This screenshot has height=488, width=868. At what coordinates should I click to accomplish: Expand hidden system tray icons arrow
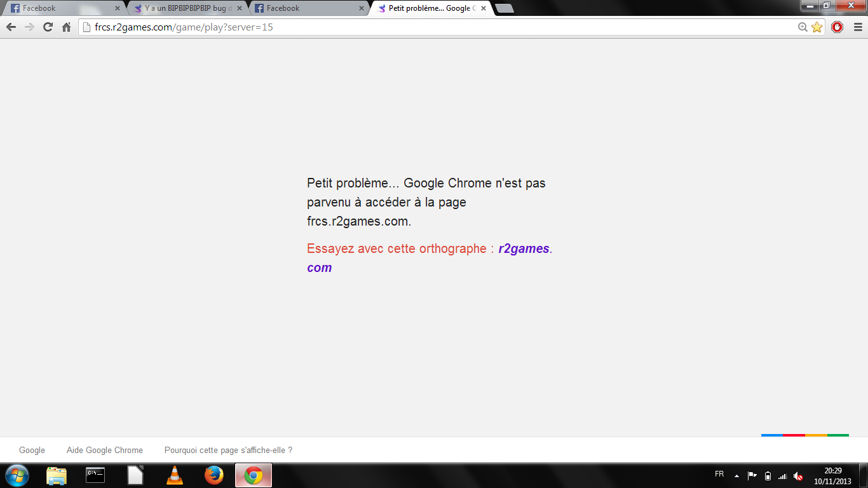point(736,476)
